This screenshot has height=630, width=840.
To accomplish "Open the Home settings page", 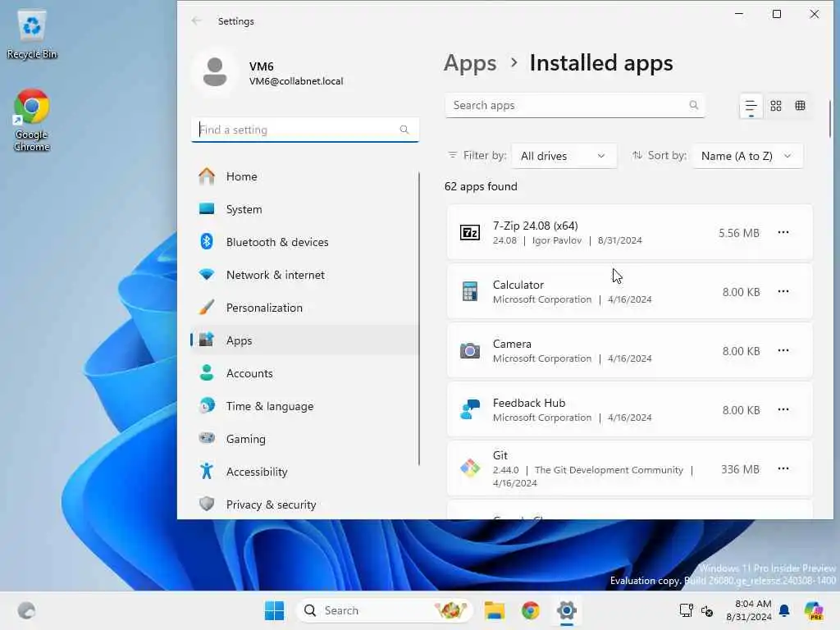I will click(304, 176).
